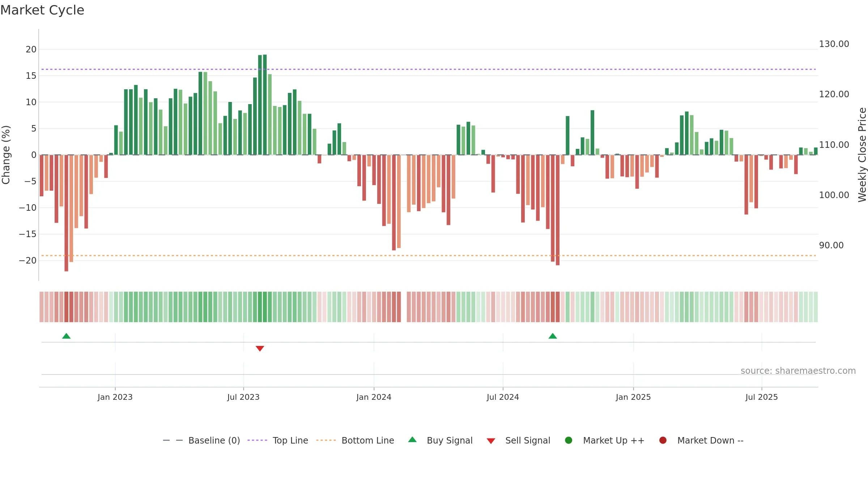Click the green Buy Signal triangle in legend
The image size is (868, 488).
click(x=412, y=440)
